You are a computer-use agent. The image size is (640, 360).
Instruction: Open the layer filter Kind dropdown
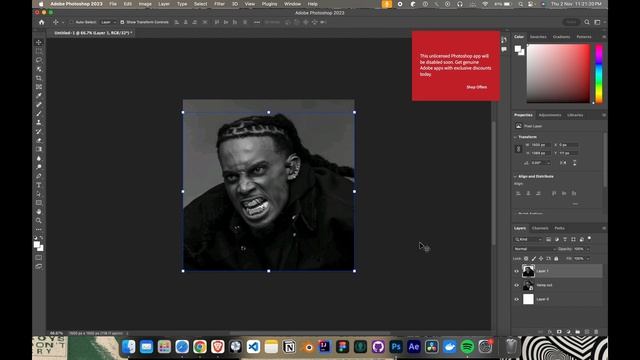[528, 239]
